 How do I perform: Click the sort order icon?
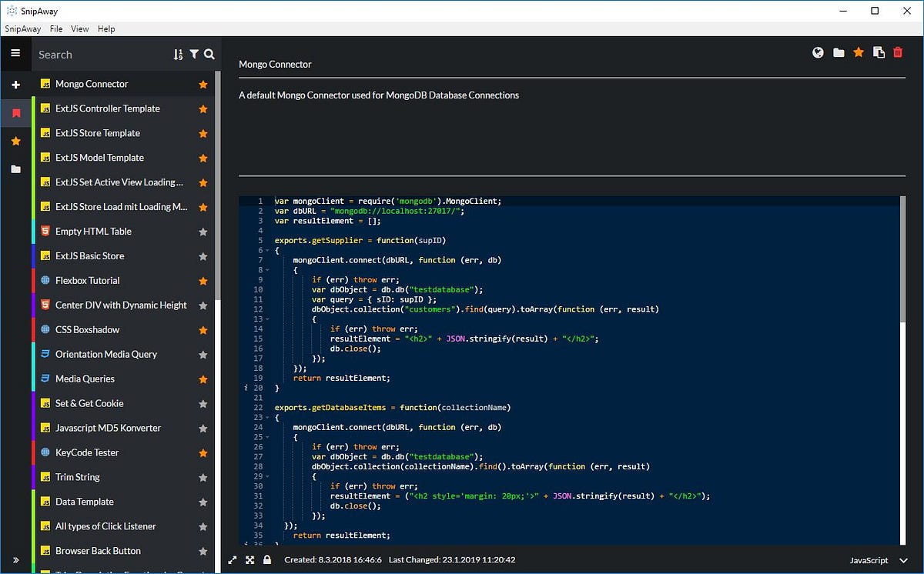178,55
